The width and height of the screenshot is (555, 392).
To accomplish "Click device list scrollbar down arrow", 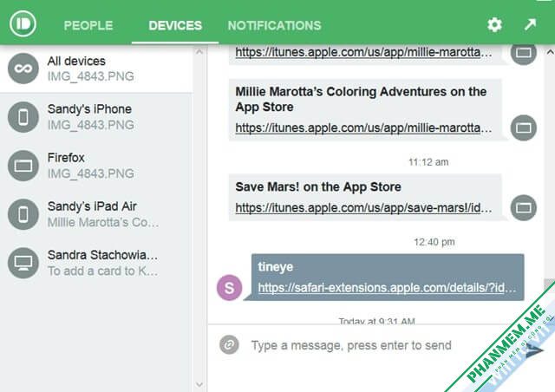I will [199, 384].
